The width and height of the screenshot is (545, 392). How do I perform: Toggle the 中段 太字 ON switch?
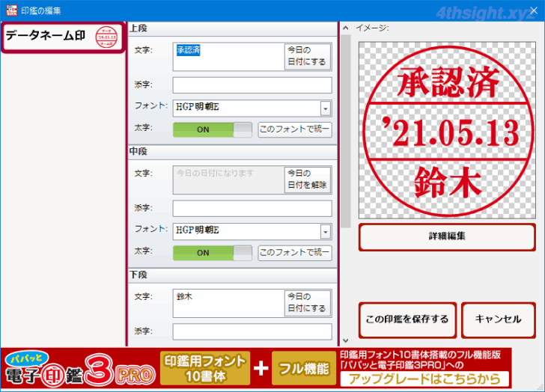(x=213, y=253)
